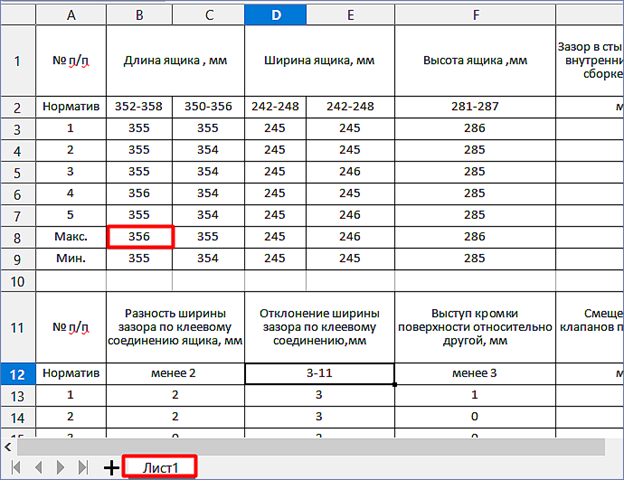Select row 14 header

(18, 418)
